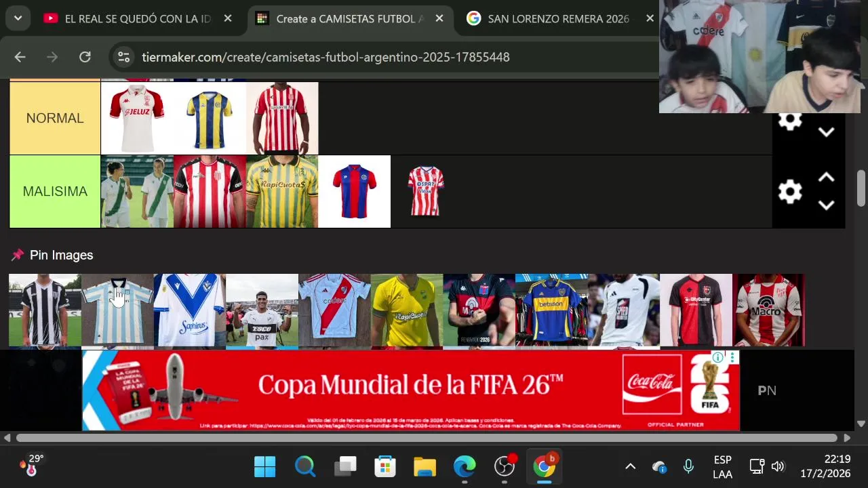Viewport: 868px width, 488px height.
Task: Open OBS Studio from taskbar
Action: click(x=505, y=466)
